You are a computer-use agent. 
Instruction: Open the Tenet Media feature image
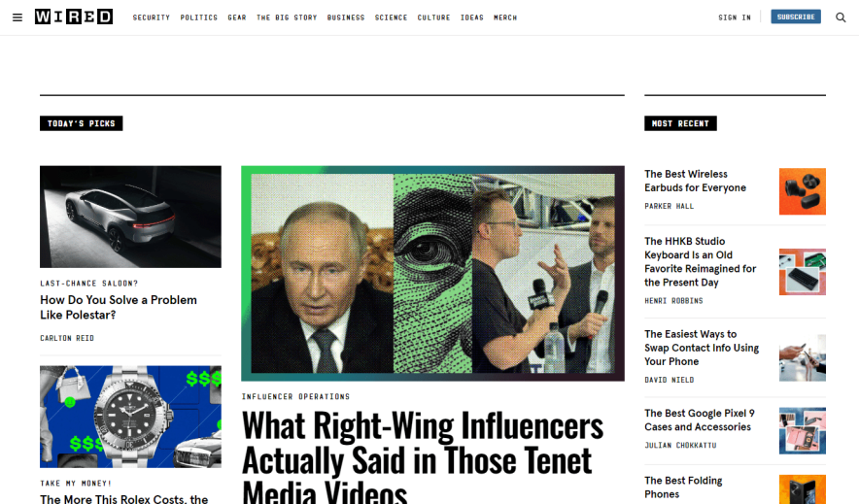[x=432, y=273]
